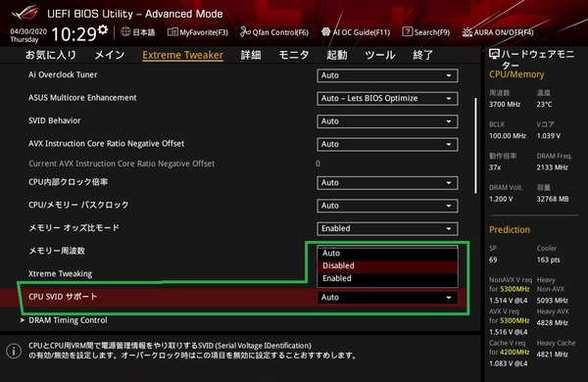
Task: Click the 5093 MHz Heavy Non-AVX value
Action: pos(552,301)
